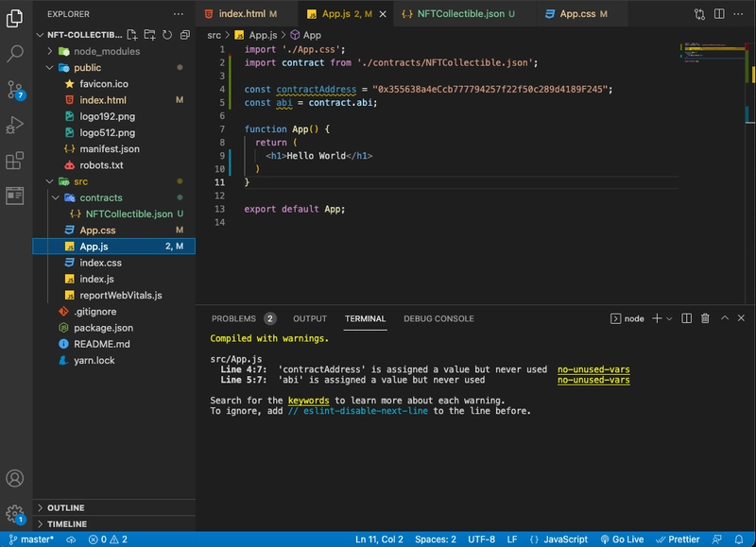The image size is (756, 547).
Task: Click Spaces: 2 indentation setting
Action: click(436, 539)
